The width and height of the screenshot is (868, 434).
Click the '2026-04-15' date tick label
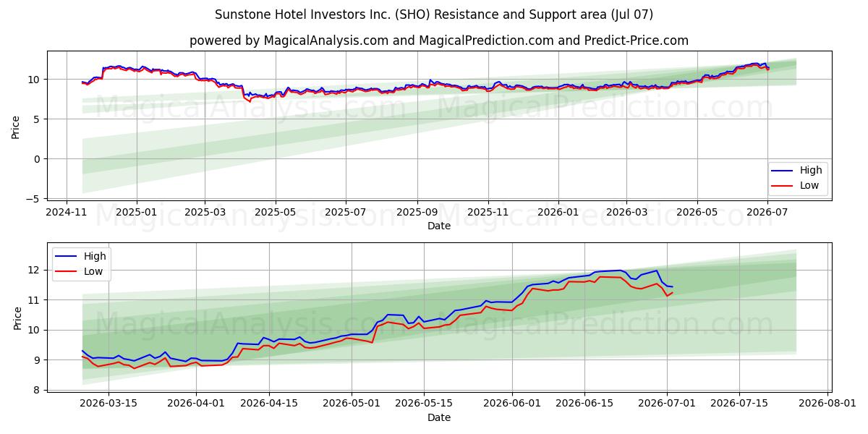(269, 404)
